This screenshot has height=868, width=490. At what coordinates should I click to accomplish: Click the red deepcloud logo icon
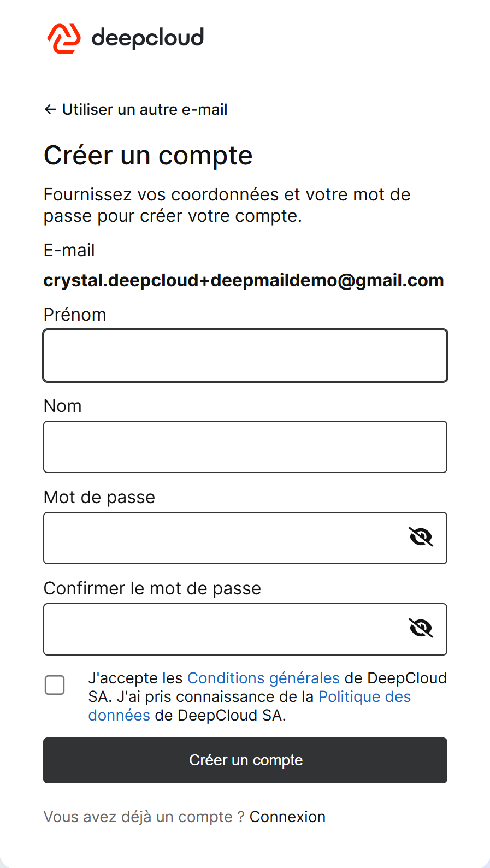coord(64,39)
